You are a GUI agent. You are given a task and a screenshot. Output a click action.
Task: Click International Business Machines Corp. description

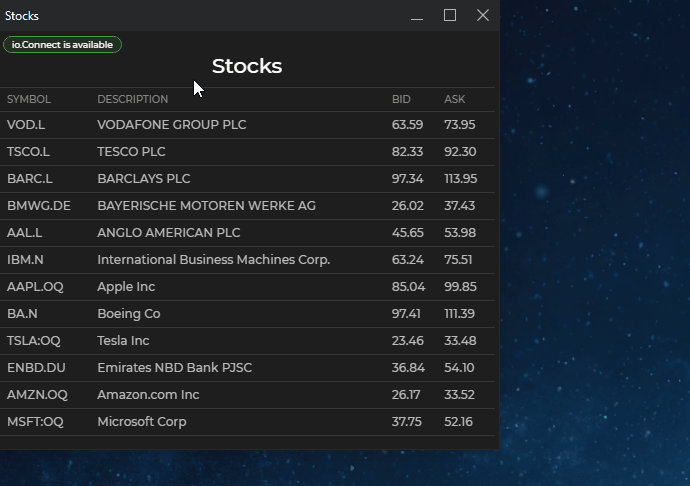click(x=213, y=260)
